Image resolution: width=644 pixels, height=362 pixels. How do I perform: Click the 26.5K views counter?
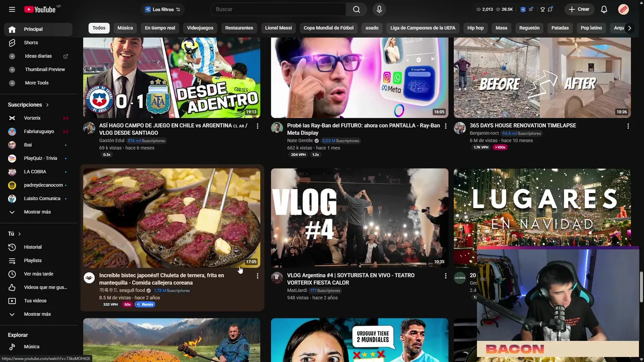tap(504, 9)
